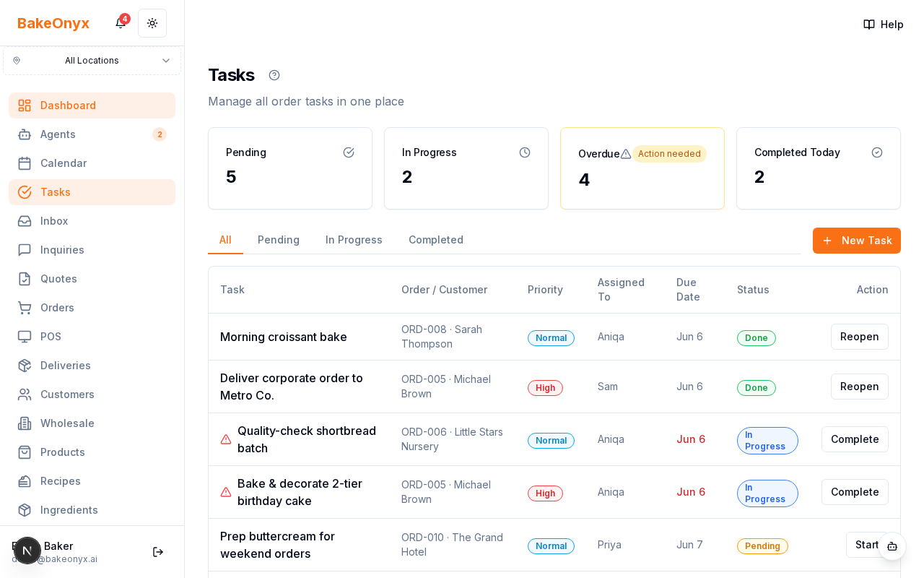Click the BakeOnyx logo
This screenshot has height=578, width=924.
pyautogui.click(x=53, y=23)
